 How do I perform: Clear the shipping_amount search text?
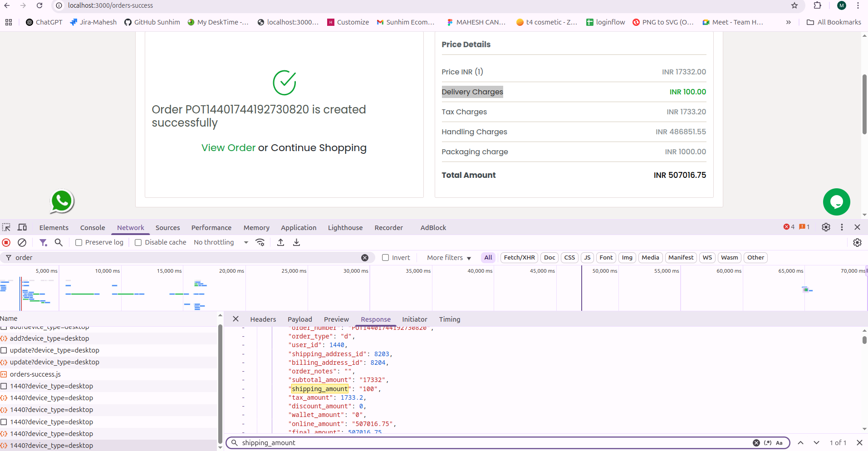pos(756,443)
